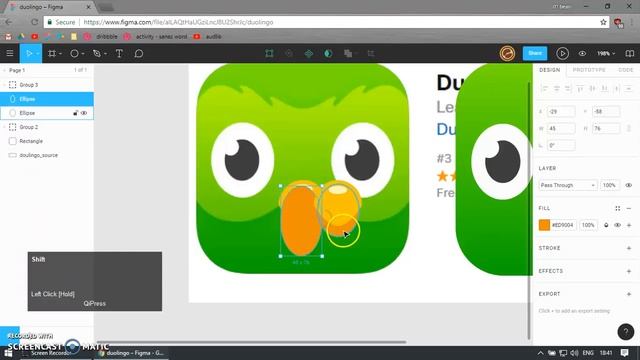
Task: Open the view settings eye icon
Action: tap(582, 53)
